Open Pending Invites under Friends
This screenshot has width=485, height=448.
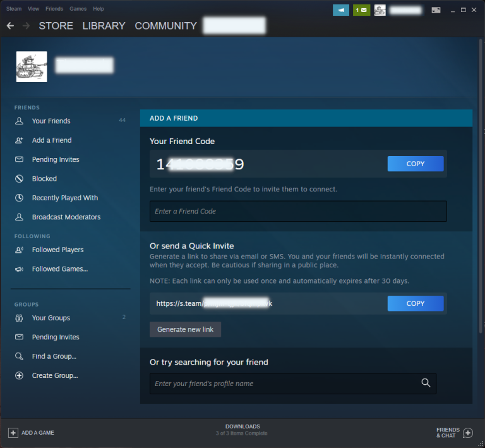[x=56, y=160]
